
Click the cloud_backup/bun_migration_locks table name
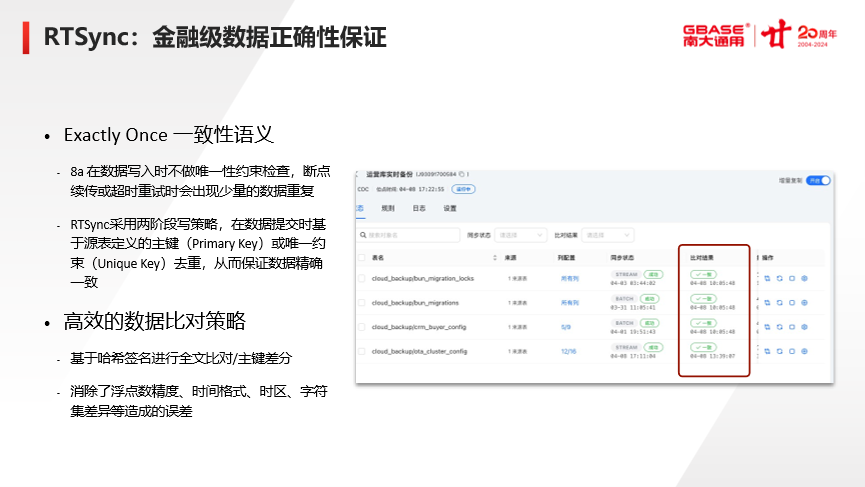[423, 279]
